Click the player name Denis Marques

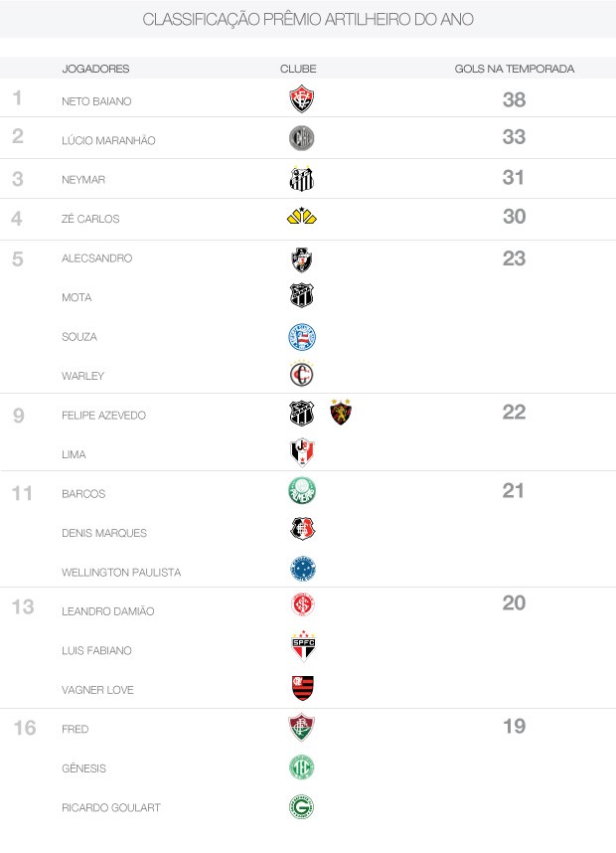(103, 533)
